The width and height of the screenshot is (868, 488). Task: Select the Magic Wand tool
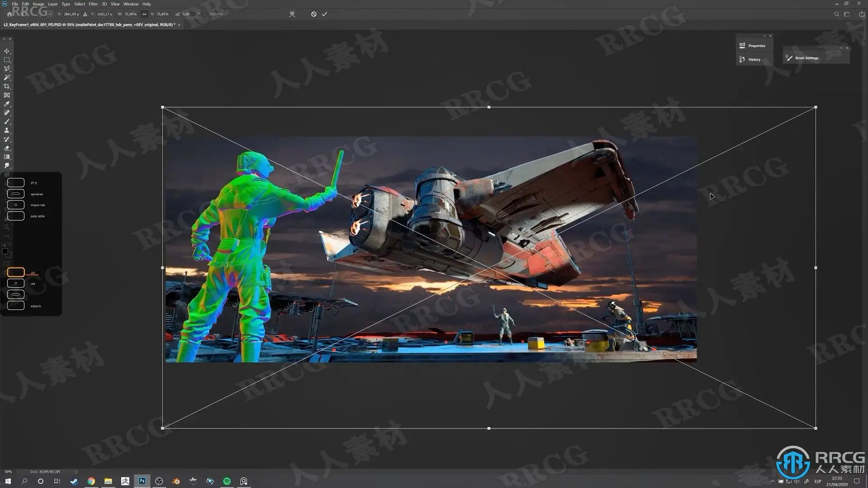[x=7, y=77]
